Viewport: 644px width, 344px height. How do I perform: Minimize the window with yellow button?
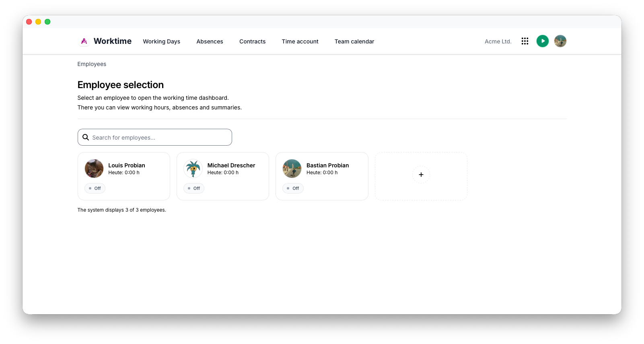pos(38,22)
